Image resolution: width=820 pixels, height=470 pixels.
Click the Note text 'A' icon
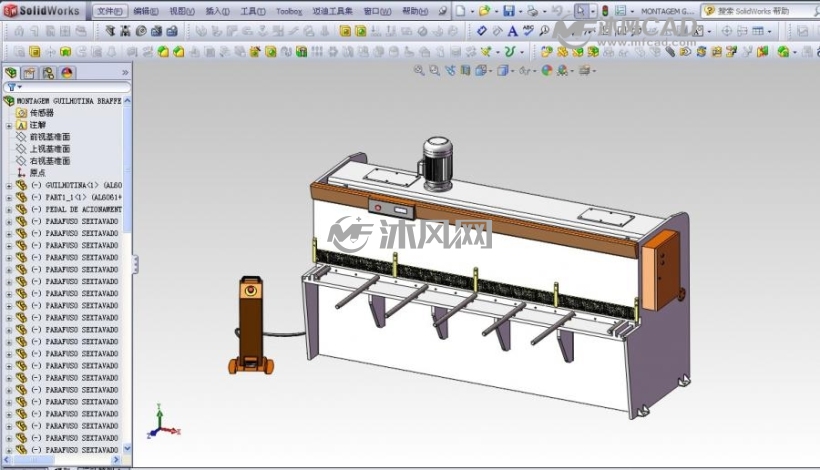coord(512,31)
